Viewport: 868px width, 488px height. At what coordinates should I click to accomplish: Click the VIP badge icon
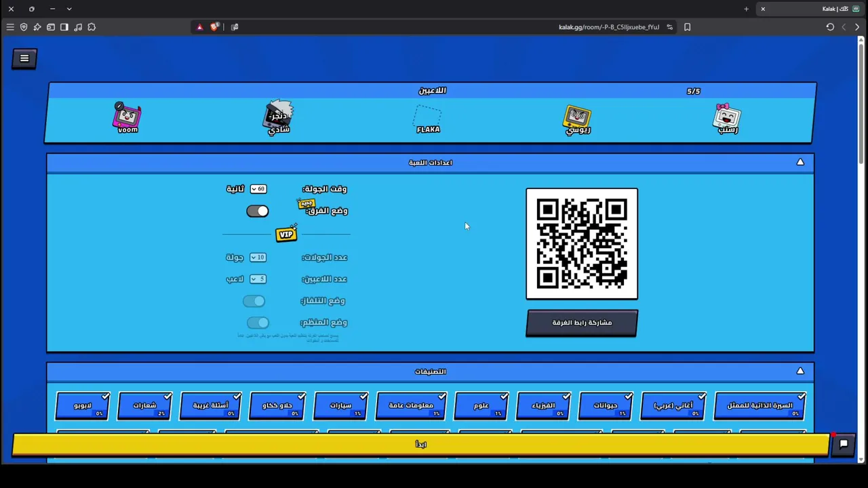(286, 234)
